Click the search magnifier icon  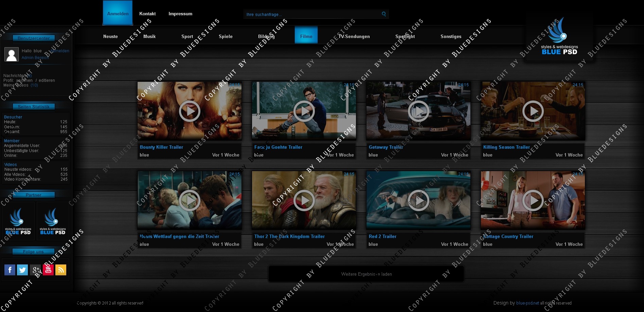tap(384, 14)
